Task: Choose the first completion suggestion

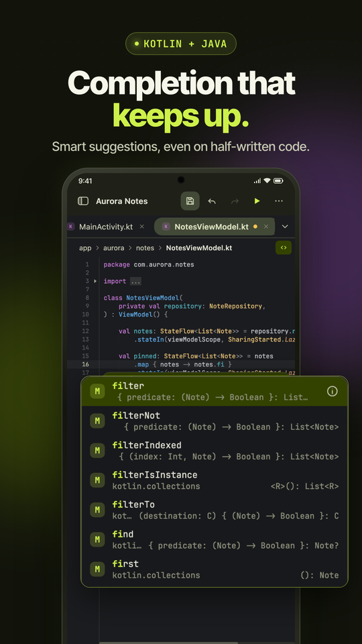Action: coord(215,569)
